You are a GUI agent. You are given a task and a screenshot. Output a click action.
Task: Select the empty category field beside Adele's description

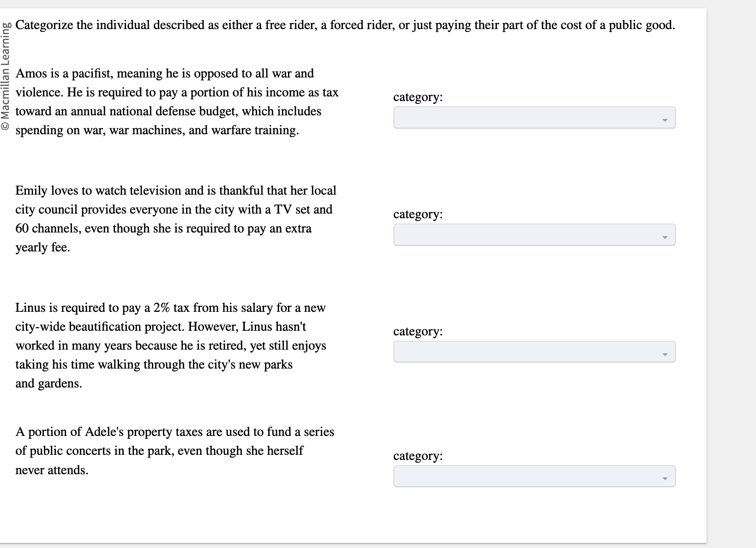coord(508,476)
